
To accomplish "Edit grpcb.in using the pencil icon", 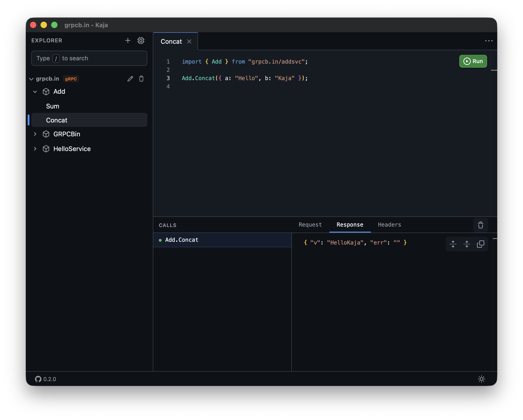I will 130,79.
